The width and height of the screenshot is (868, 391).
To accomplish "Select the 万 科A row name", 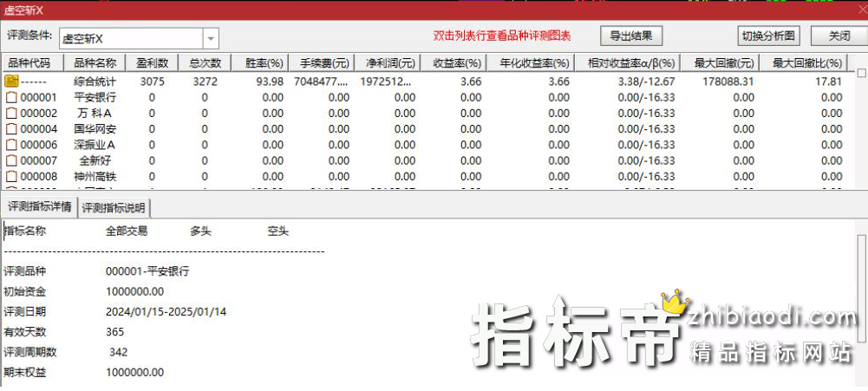I will point(95,114).
